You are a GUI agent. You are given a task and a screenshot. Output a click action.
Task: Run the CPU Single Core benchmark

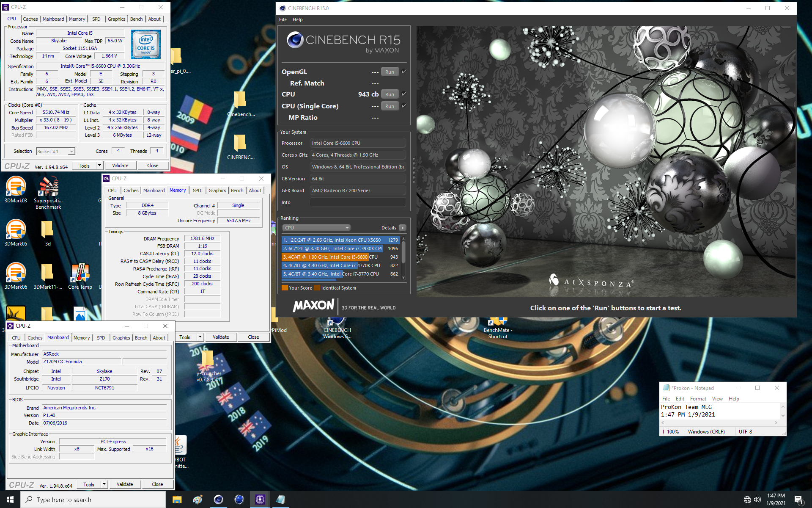pos(390,106)
